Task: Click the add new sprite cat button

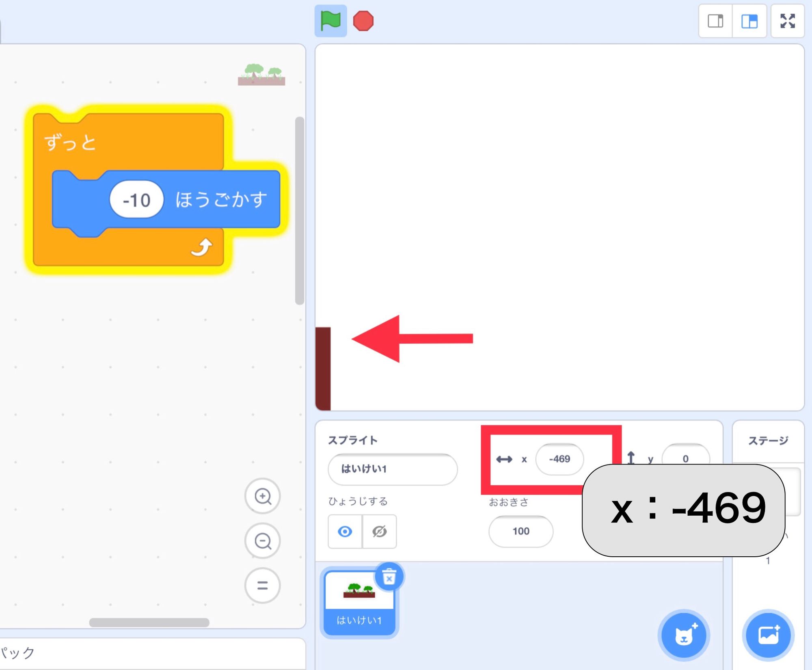Action: click(x=683, y=636)
